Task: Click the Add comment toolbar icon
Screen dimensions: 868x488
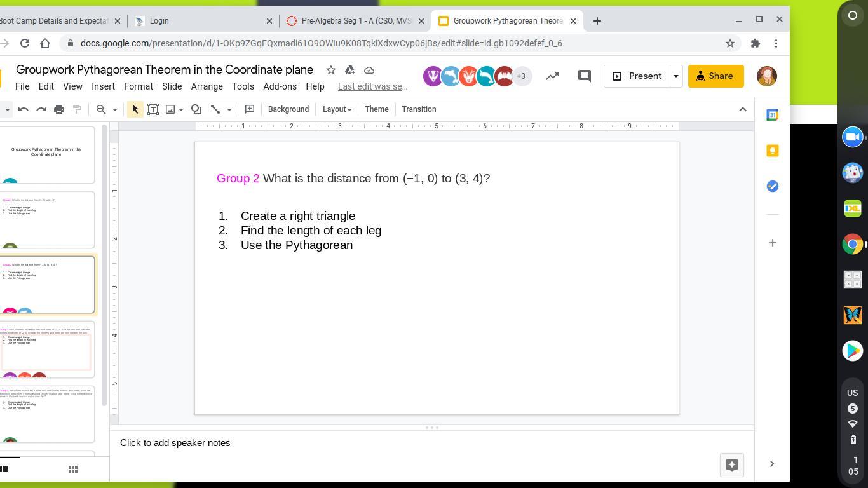Action: point(250,109)
